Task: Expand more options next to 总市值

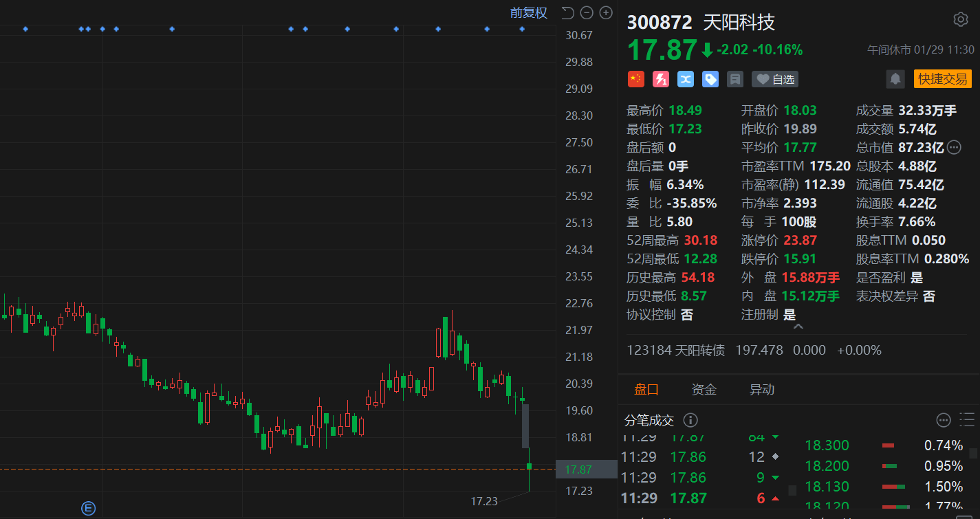Action: [x=954, y=147]
